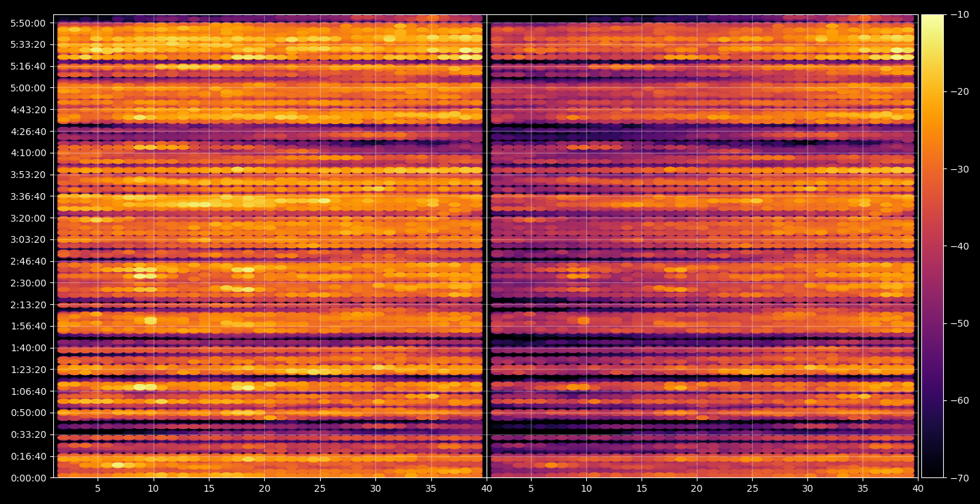Screen dimensions: 980x504
Task: Click the 3:03:20 tick label
Action: (28, 239)
